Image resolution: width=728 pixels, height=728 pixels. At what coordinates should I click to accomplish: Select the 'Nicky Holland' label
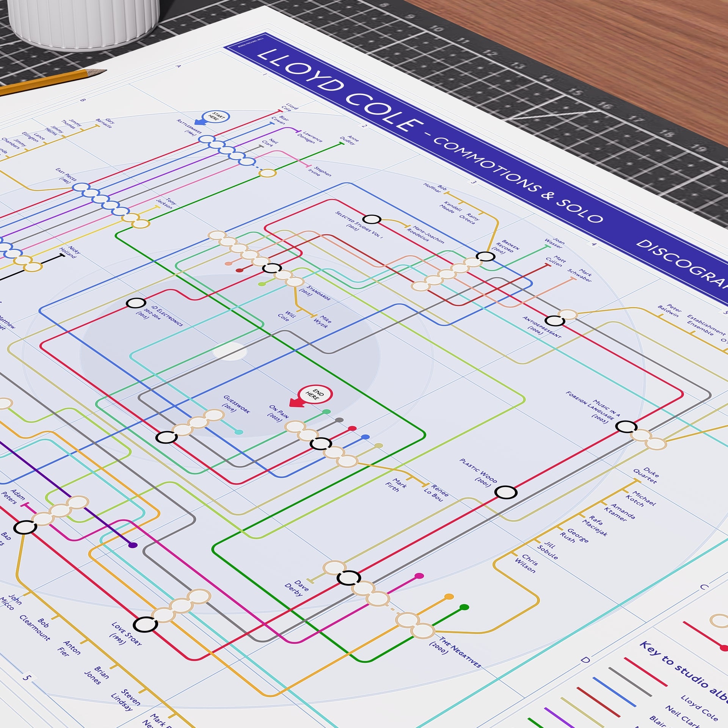[x=70, y=253]
